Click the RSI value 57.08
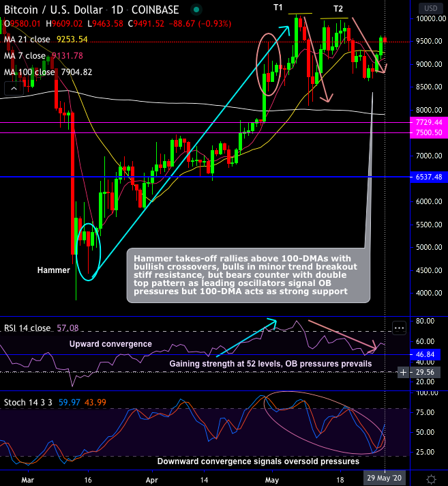The height and width of the screenshot is (486, 448). (x=68, y=328)
